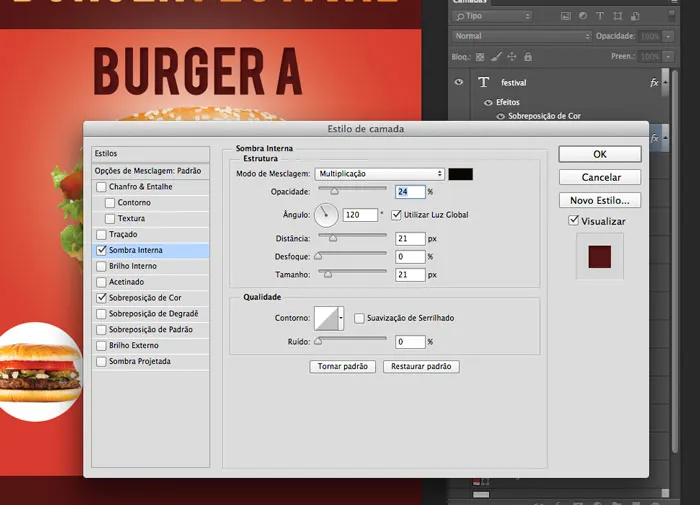Select Opções de Mesclagem: Padrão
The image size is (700, 505).
(150, 171)
